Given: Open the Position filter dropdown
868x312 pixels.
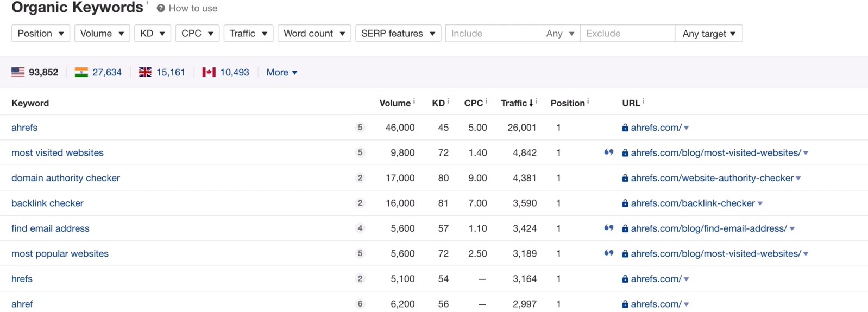Looking at the screenshot, I should (x=41, y=34).
